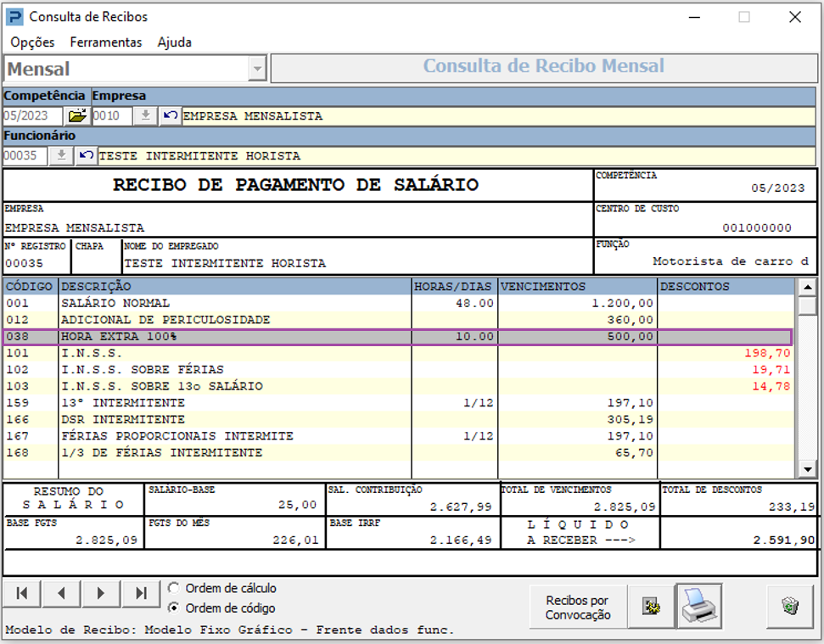Select Ordem de cálculo radio option

(174, 588)
